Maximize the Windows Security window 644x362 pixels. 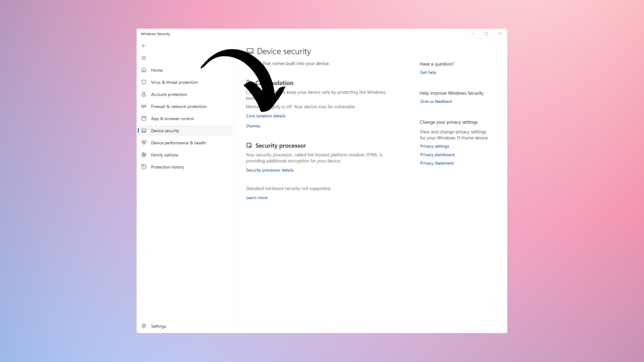[486, 34]
